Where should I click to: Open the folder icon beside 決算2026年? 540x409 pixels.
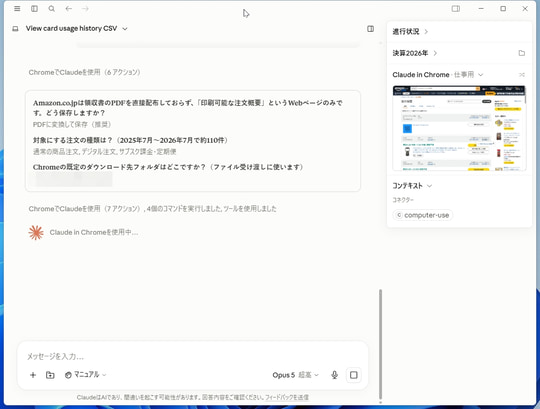(x=522, y=53)
